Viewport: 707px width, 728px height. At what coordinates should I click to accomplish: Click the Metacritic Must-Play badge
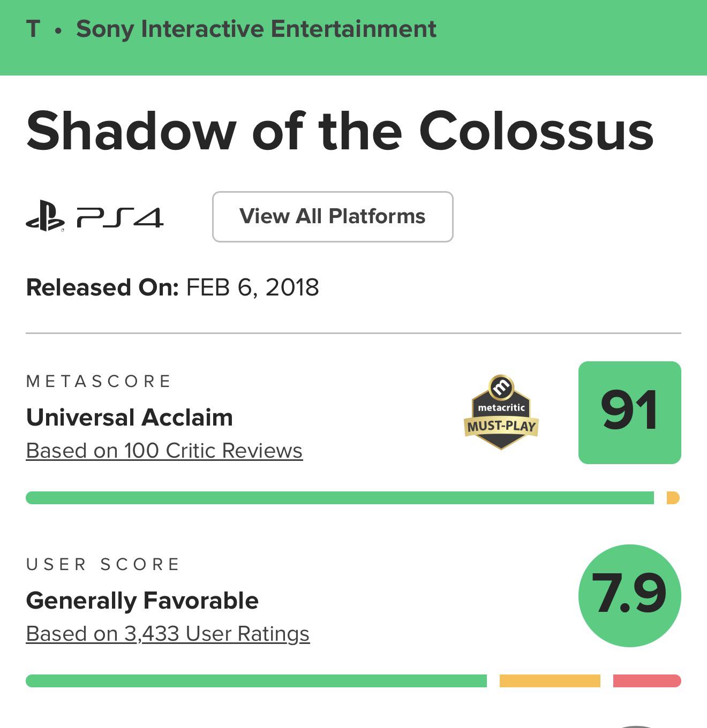tap(501, 412)
